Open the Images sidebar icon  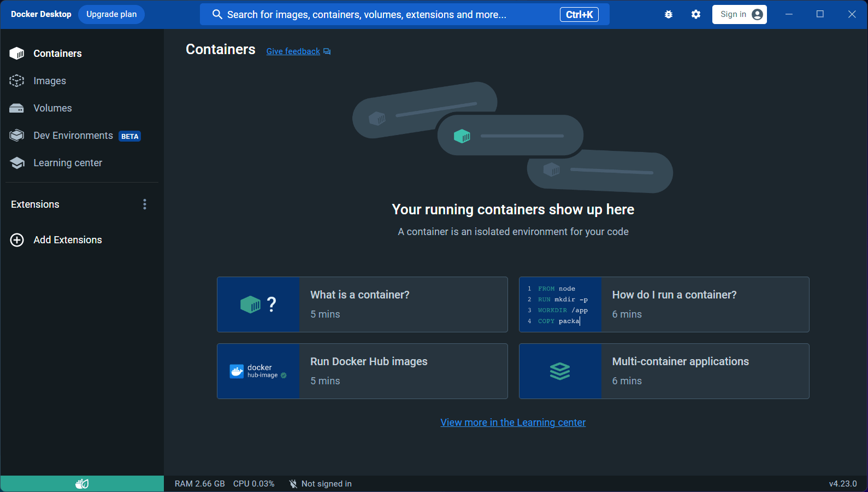[x=17, y=81]
